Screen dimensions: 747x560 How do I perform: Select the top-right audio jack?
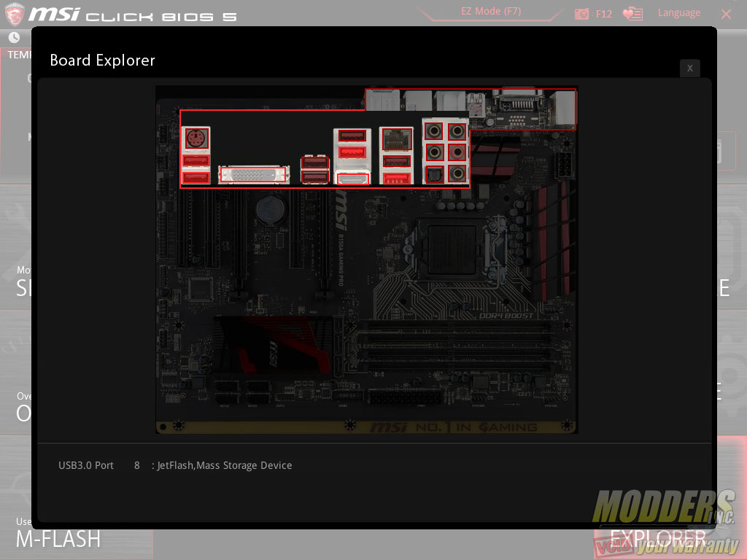(x=457, y=131)
